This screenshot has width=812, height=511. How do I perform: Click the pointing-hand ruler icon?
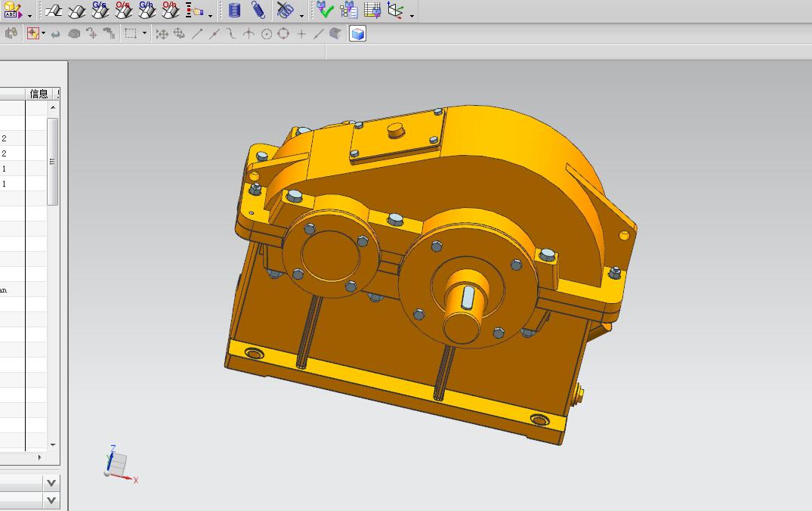point(194,10)
